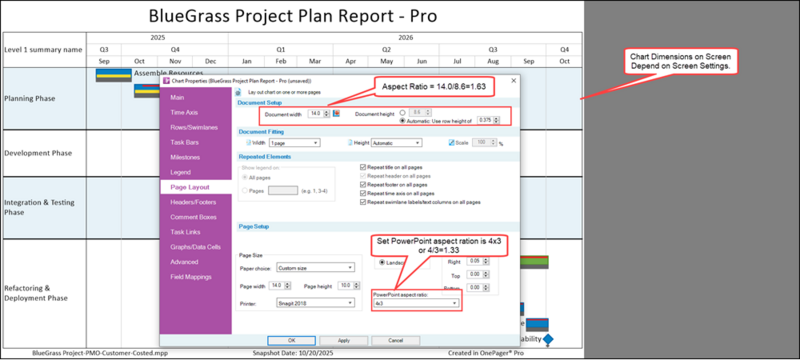This screenshot has width=800, height=360.
Task: Open the Paper choice dropdown
Action: pos(315,267)
